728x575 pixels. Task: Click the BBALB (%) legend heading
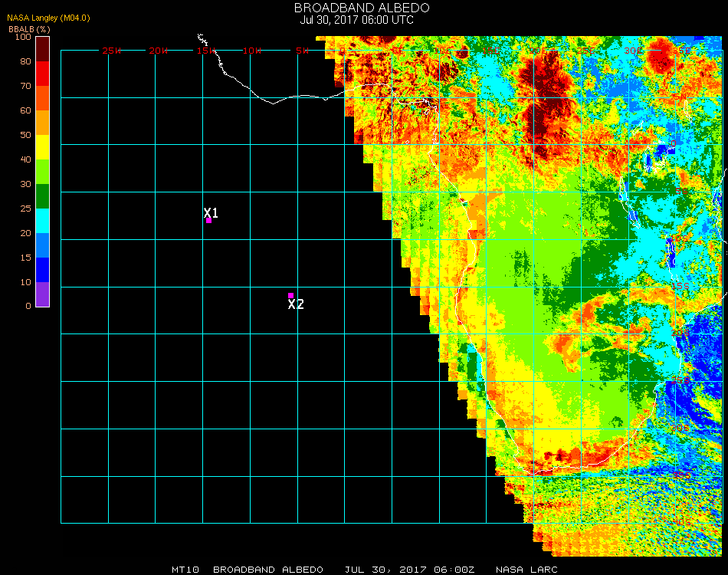[x=24, y=29]
